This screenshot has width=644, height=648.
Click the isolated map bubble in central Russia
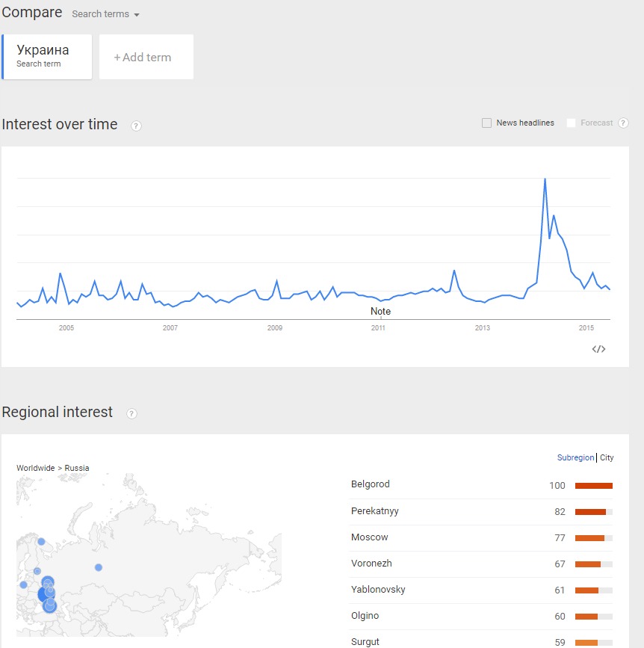click(99, 567)
